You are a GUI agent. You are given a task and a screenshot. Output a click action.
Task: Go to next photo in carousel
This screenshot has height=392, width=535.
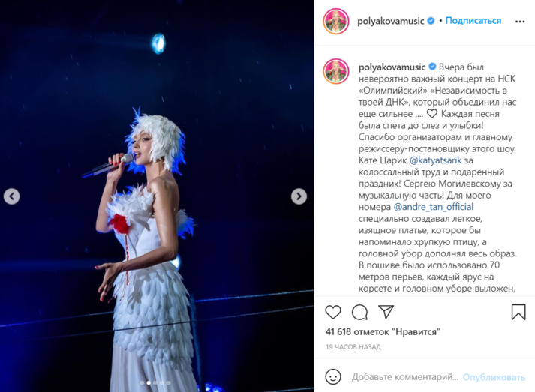[299, 196]
